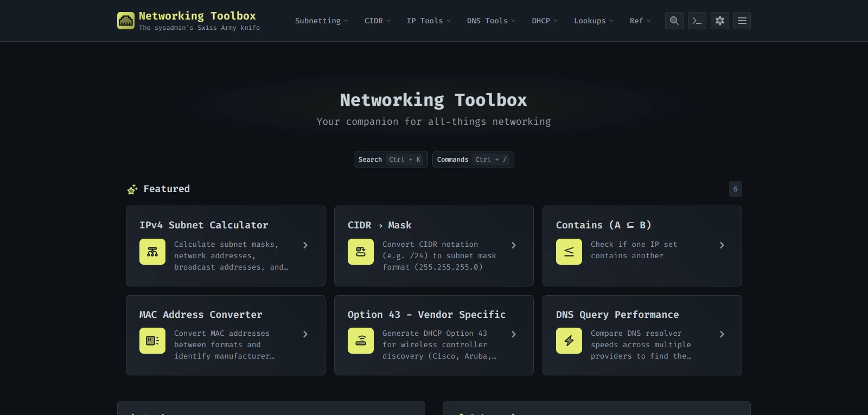Click the featured count badge 6

(x=736, y=189)
